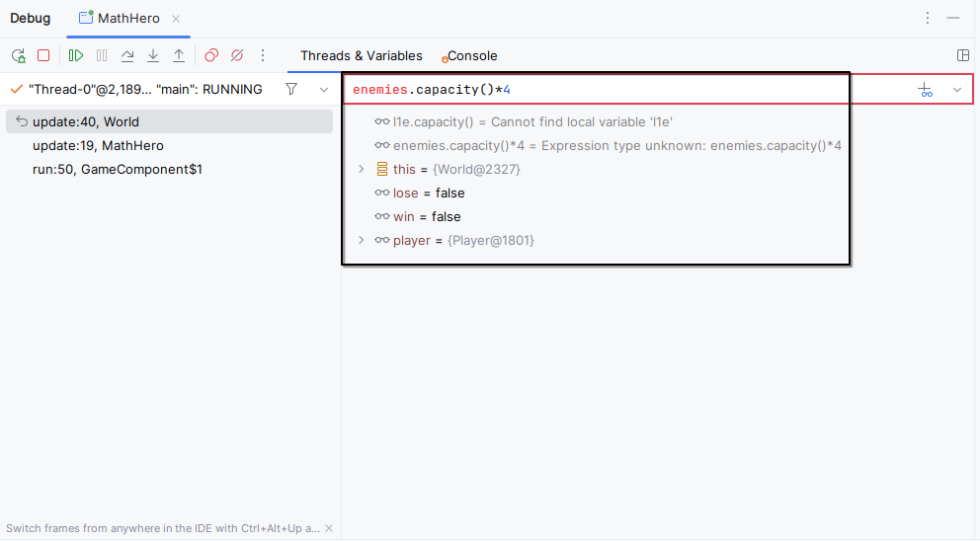The image size is (980, 541).
Task: Select the update:19, MathHero stack frame
Action: (98, 146)
